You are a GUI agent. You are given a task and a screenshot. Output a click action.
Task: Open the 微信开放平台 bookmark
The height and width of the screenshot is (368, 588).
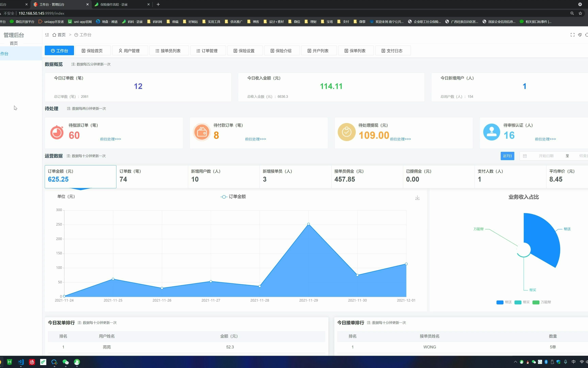coord(22,22)
